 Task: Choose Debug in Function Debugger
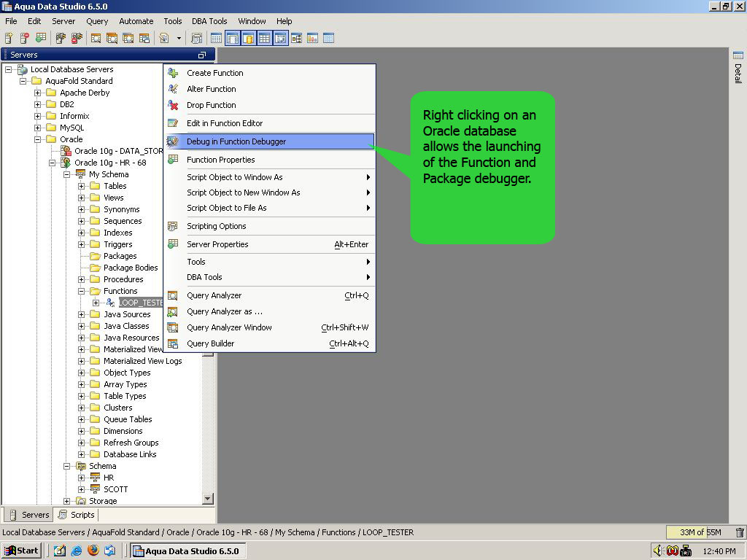point(270,141)
